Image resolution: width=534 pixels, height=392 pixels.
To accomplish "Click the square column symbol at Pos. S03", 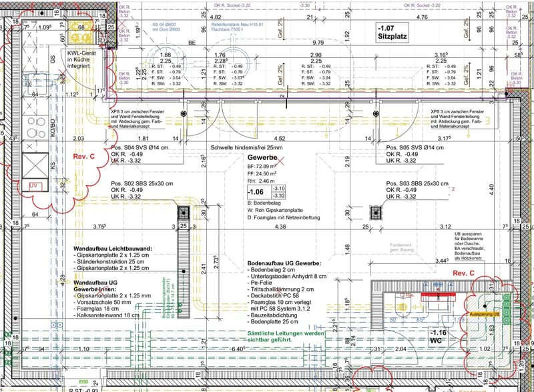I will [x=376, y=213].
